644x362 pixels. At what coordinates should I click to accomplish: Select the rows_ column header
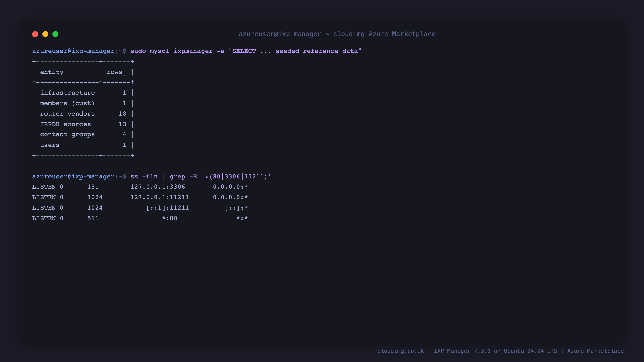[x=116, y=72]
